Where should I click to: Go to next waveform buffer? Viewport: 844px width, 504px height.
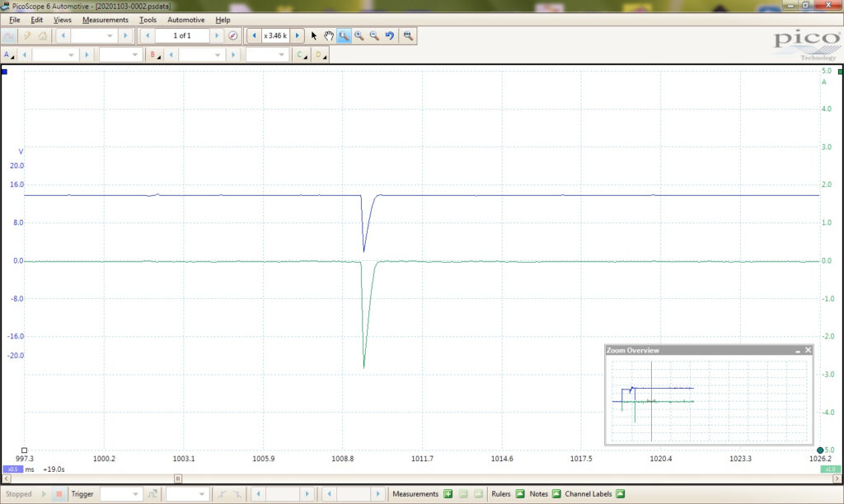point(217,35)
